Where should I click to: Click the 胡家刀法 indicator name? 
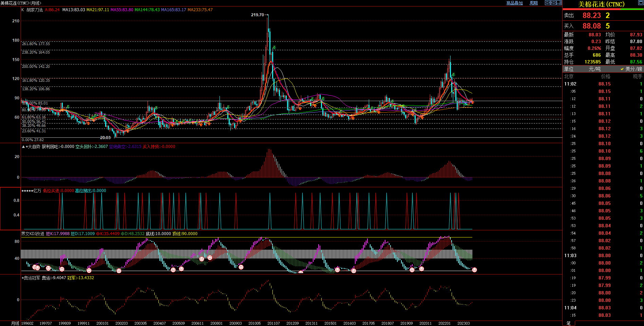tap(35, 10)
